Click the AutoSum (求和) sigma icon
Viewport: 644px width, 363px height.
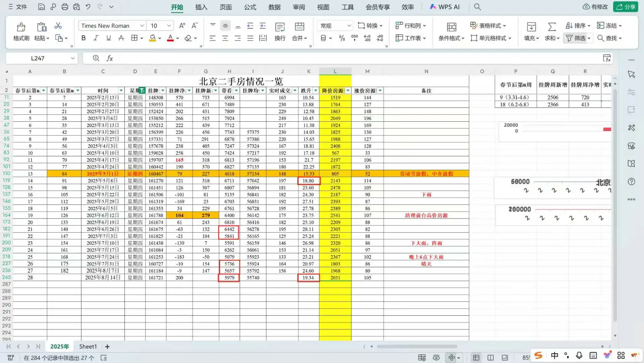[552, 27]
